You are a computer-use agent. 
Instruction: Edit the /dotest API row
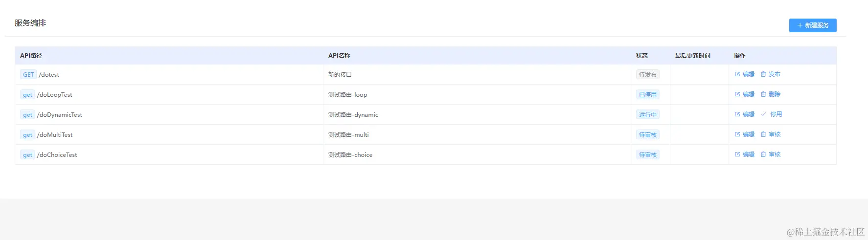744,74
